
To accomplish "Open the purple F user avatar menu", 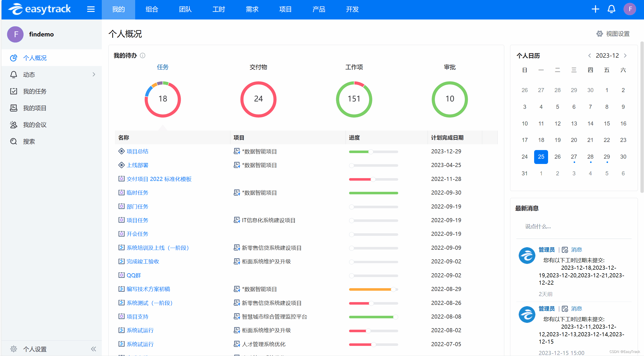I will [630, 9].
